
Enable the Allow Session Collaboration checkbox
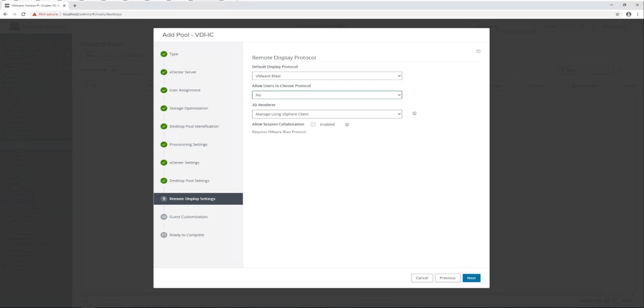pyautogui.click(x=313, y=124)
